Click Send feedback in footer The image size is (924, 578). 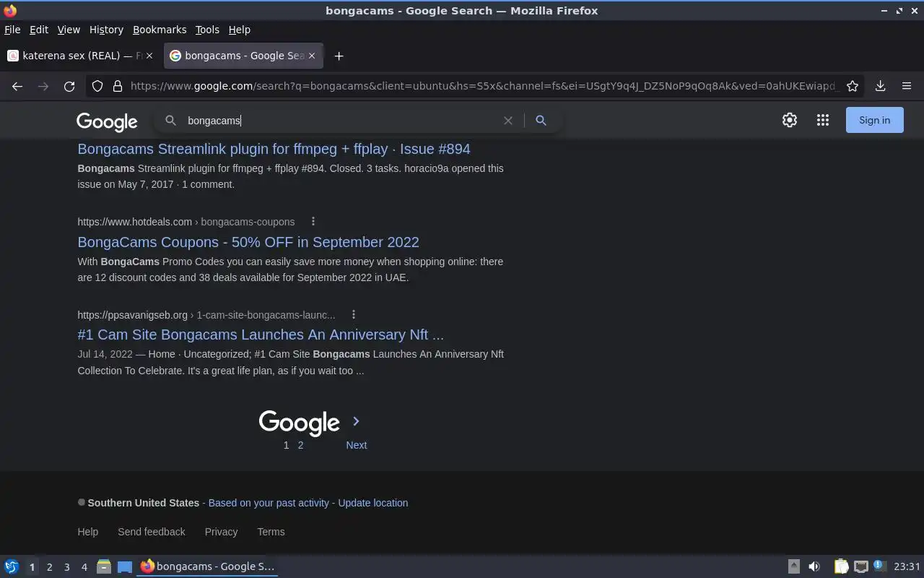point(152,532)
